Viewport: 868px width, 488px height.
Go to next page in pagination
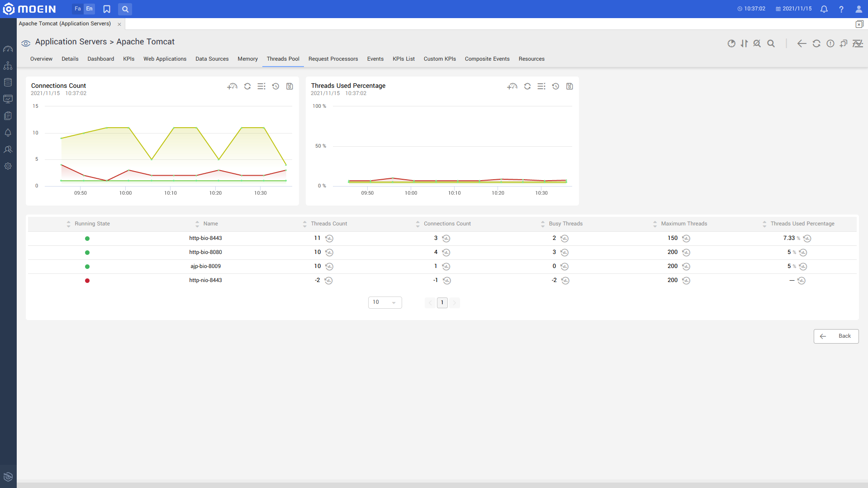click(455, 303)
